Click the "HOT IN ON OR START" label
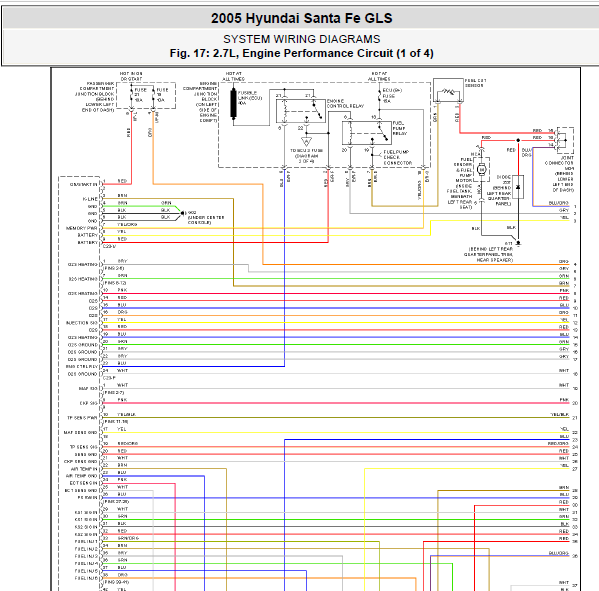The width and height of the screenshot is (599, 591). (x=131, y=76)
